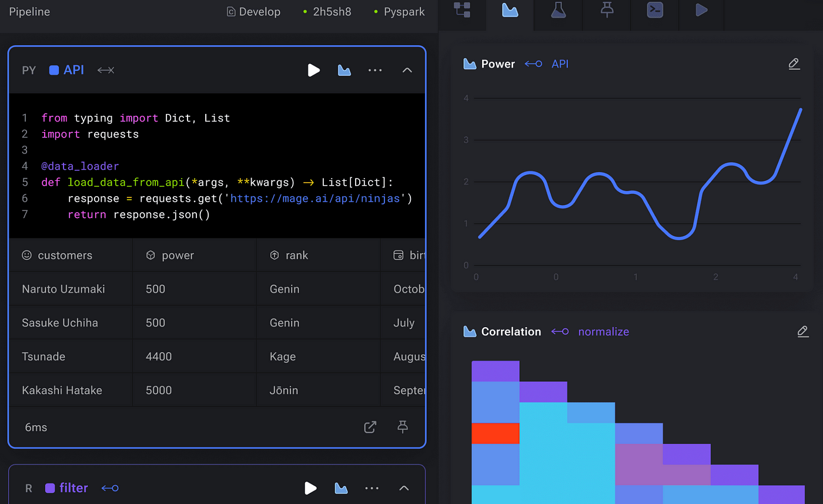Edit the Correlation chart

pyautogui.click(x=803, y=331)
